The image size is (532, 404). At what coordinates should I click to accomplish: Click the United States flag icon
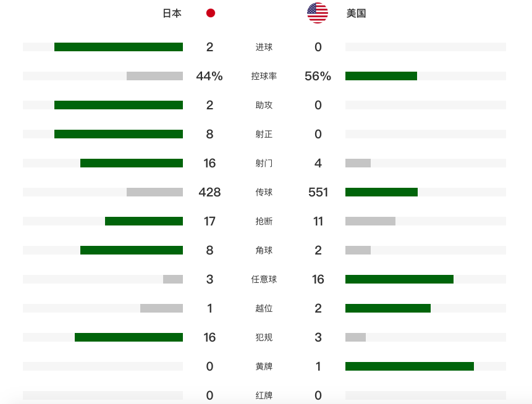(318, 13)
